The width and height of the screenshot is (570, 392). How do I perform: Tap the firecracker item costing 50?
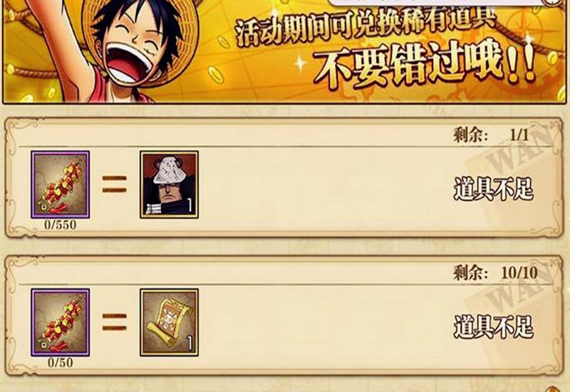(61, 322)
